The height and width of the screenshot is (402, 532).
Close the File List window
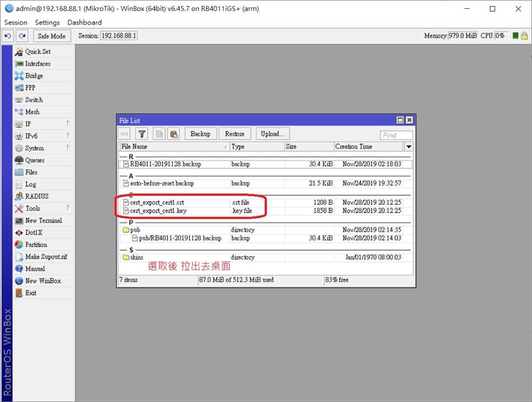[x=409, y=120]
